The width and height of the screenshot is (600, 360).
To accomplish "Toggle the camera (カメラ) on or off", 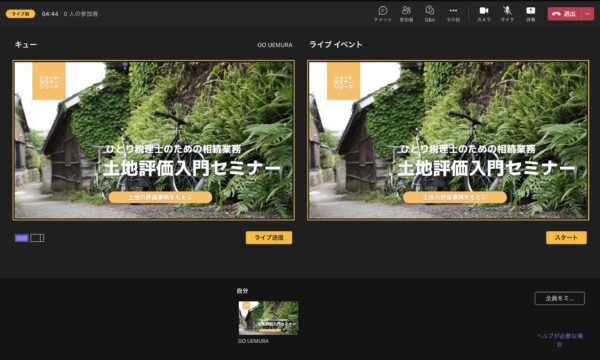I will point(484,14).
